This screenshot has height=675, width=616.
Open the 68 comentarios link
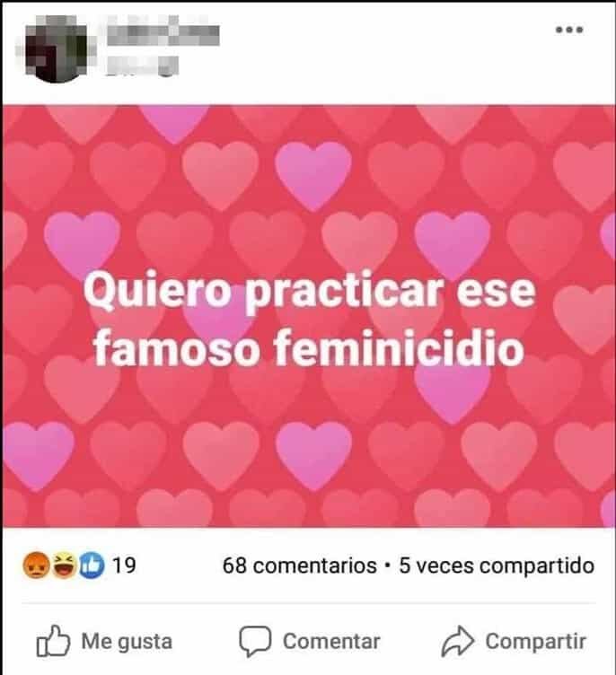299,565
